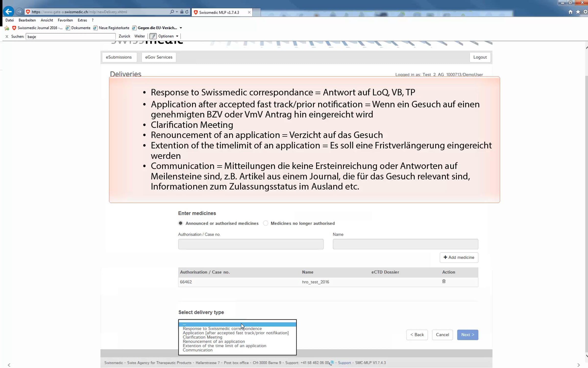Expand the Gegen die EU-Veräch... dropdown arrow
588x368 pixels.
click(x=181, y=28)
